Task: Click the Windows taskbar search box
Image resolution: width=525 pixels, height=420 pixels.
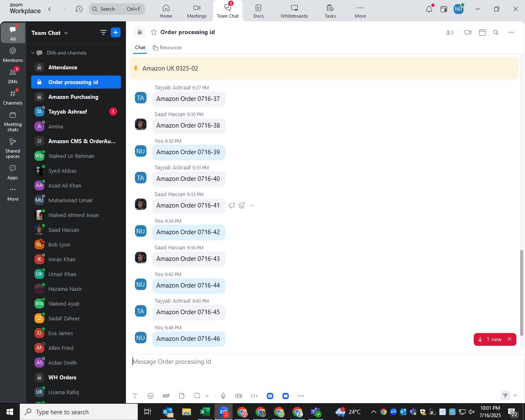Action: (x=79, y=412)
